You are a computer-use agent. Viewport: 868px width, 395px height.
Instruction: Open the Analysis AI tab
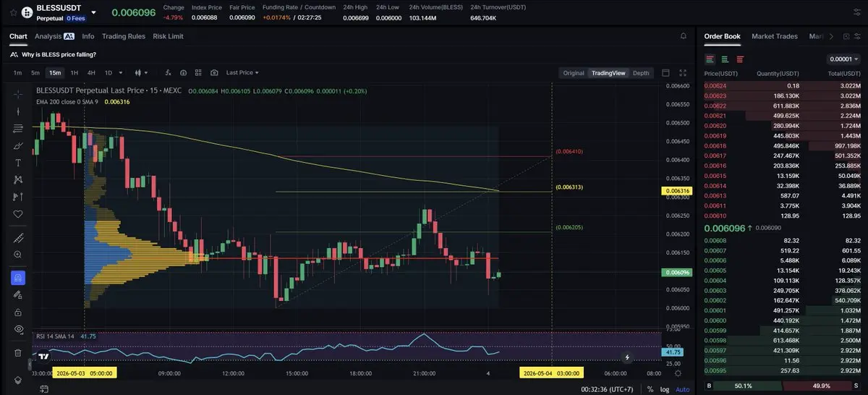point(54,36)
